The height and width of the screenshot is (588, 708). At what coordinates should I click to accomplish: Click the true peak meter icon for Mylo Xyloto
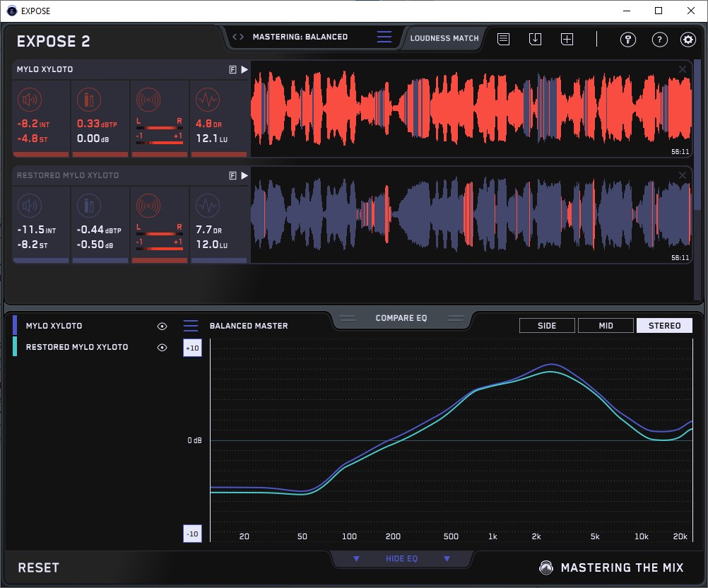(89, 100)
